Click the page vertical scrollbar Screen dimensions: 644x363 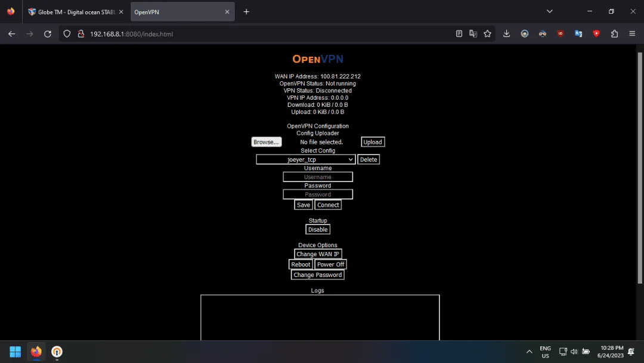pos(639,168)
